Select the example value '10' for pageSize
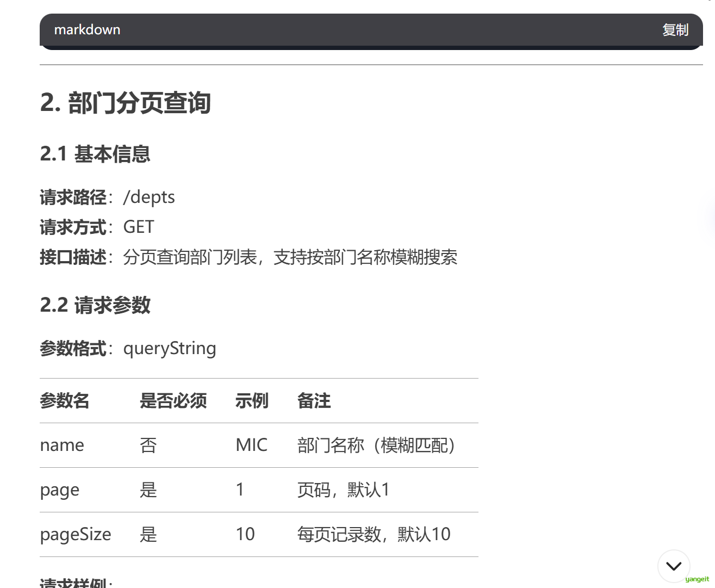Image resolution: width=715 pixels, height=588 pixels. [x=245, y=534]
